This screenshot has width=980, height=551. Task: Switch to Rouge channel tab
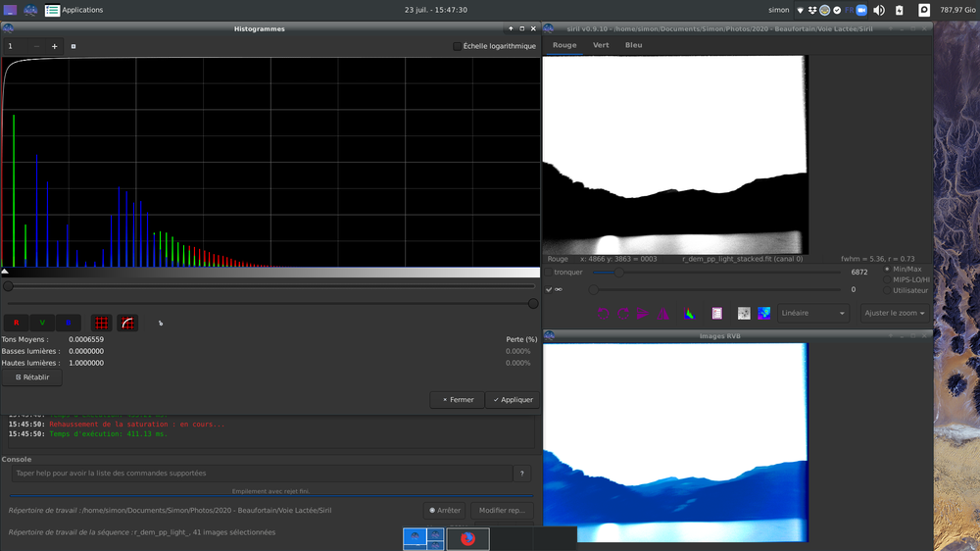pos(564,45)
